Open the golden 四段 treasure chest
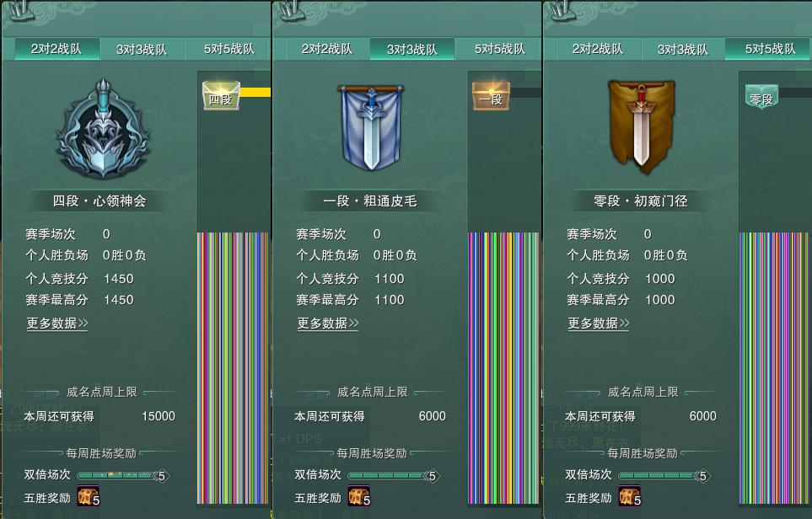Viewport: 812px width, 519px height. pos(221,95)
